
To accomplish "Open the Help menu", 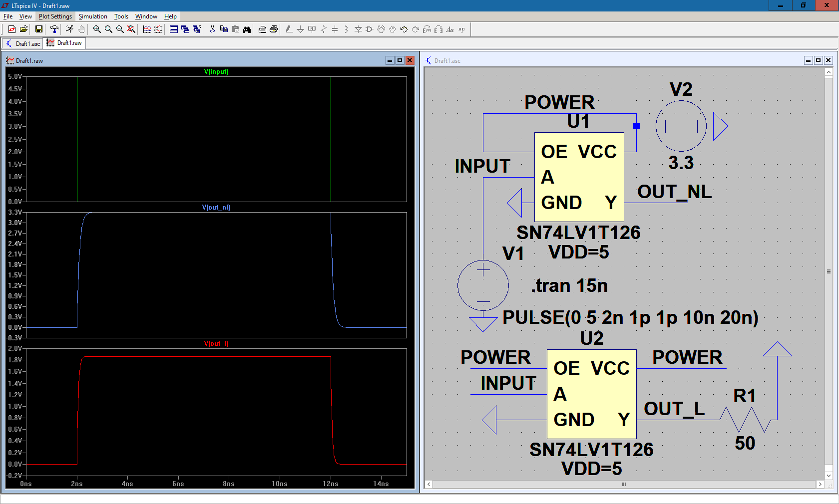I will [x=170, y=16].
